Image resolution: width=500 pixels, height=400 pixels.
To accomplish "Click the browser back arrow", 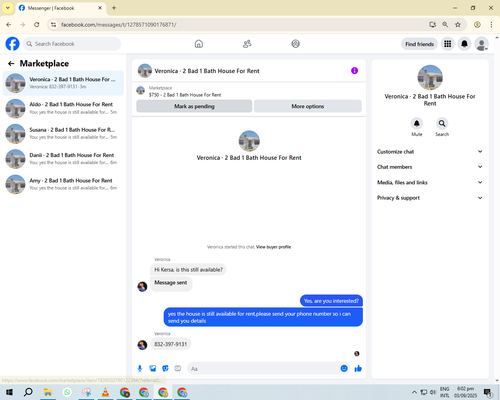I will 9,24.
